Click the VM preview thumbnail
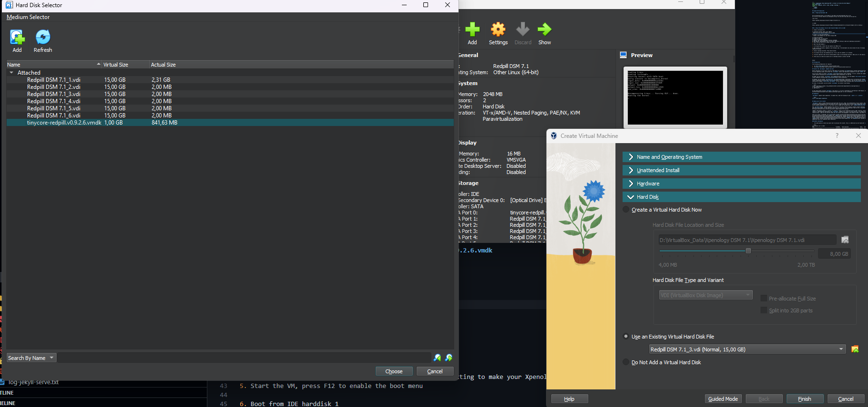The image size is (868, 407). [x=675, y=97]
